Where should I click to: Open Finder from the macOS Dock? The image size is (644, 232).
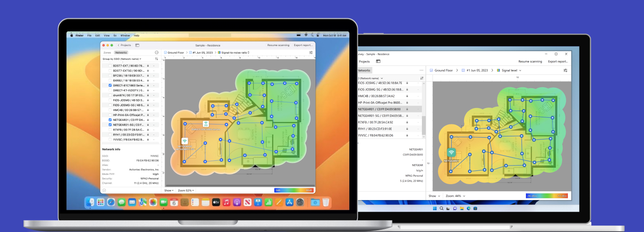(x=91, y=202)
